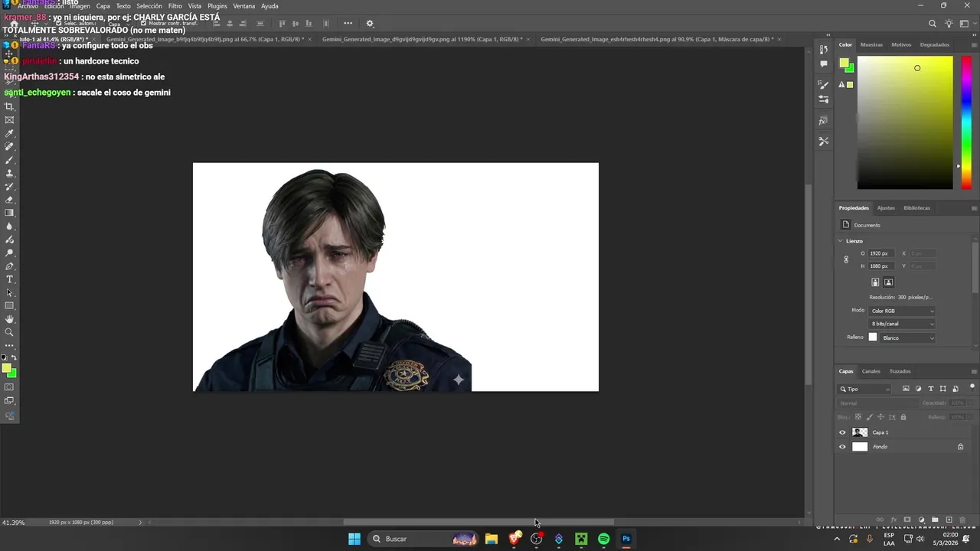Collapse the Lienzo section

[840, 241]
